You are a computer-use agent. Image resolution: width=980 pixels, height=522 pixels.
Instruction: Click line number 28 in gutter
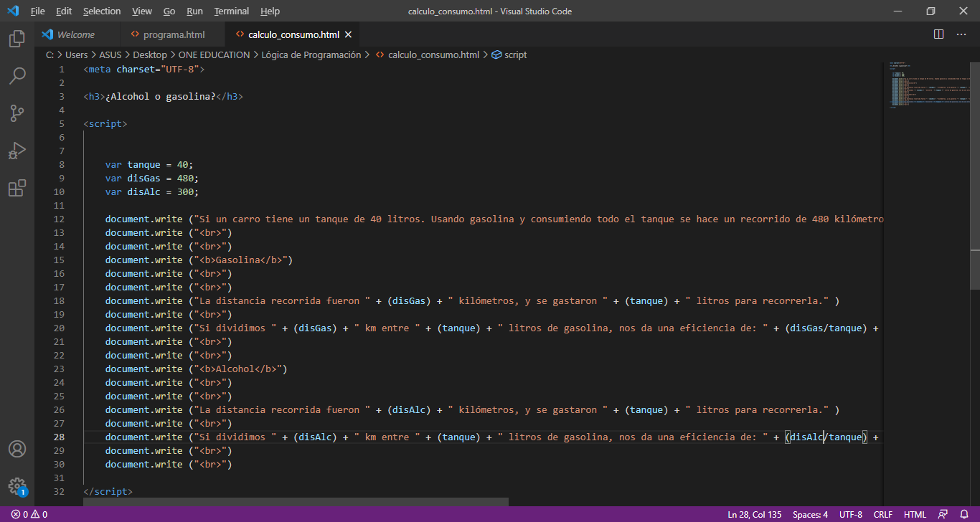[59, 437]
